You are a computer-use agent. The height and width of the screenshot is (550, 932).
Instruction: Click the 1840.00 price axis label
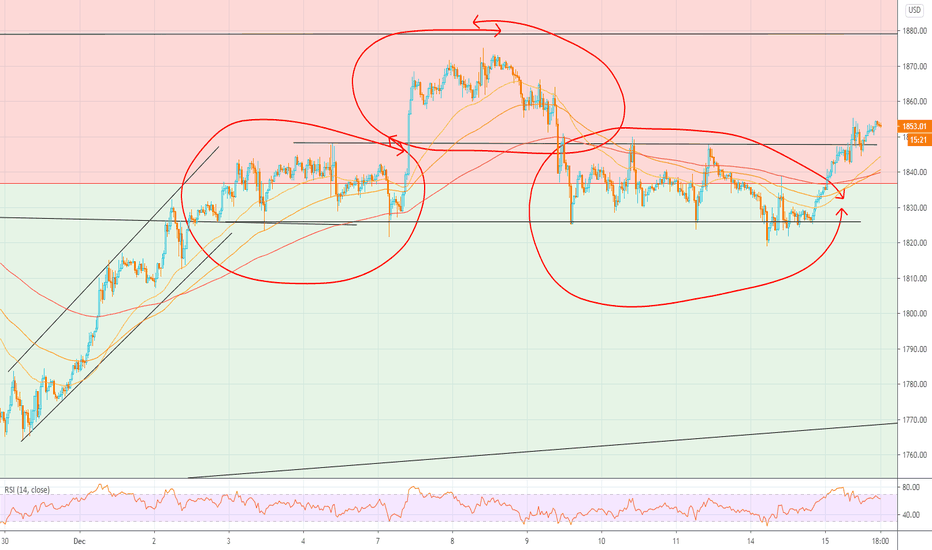914,172
